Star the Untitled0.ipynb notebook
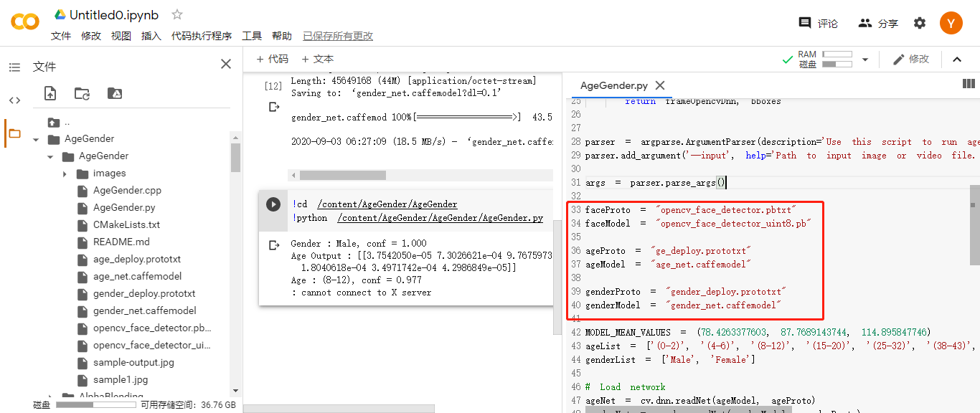The image size is (980, 413). 176,14
